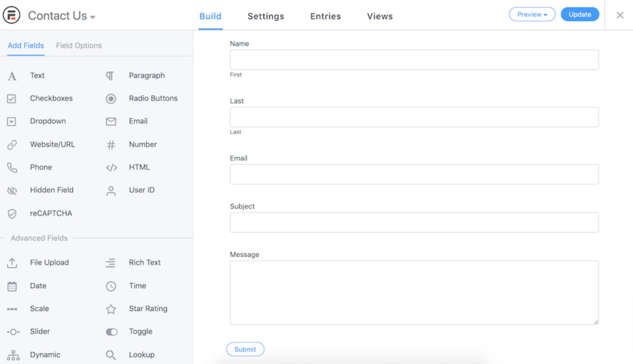
Task: Add a reCAPTCHA field
Action: pos(51,213)
